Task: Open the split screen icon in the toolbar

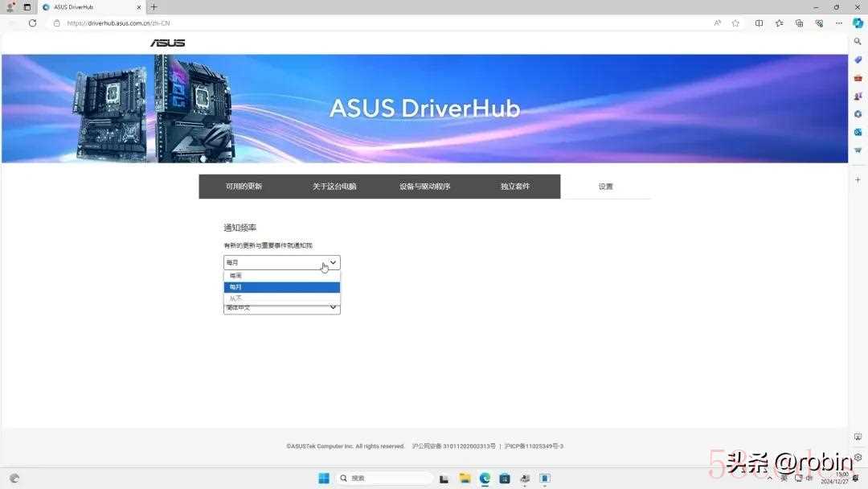Action: [759, 23]
